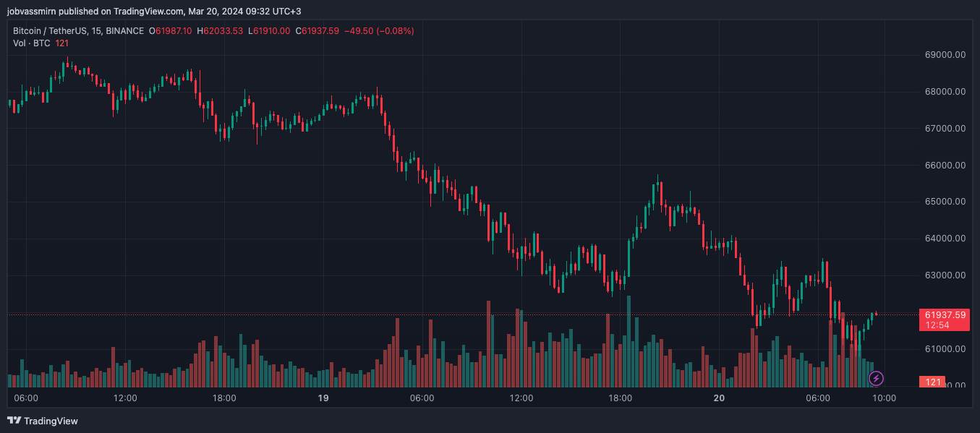Click the TradingView logo icon
Screen dimensions: 980x433
pos(14,421)
